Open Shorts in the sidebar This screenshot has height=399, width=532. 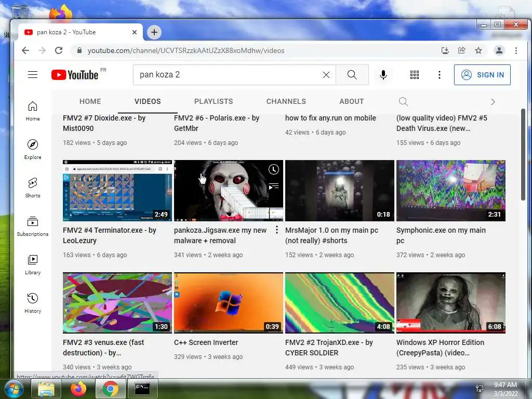(x=33, y=188)
